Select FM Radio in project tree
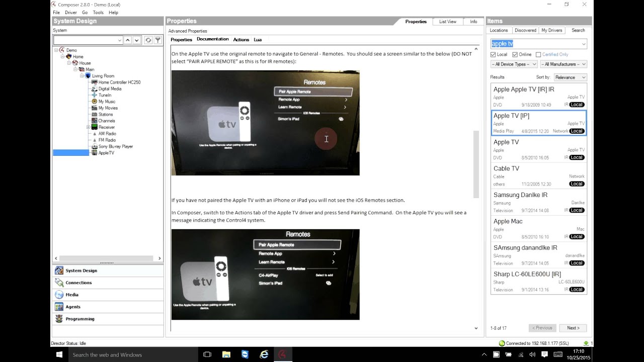The height and width of the screenshot is (362, 644). click(x=107, y=140)
